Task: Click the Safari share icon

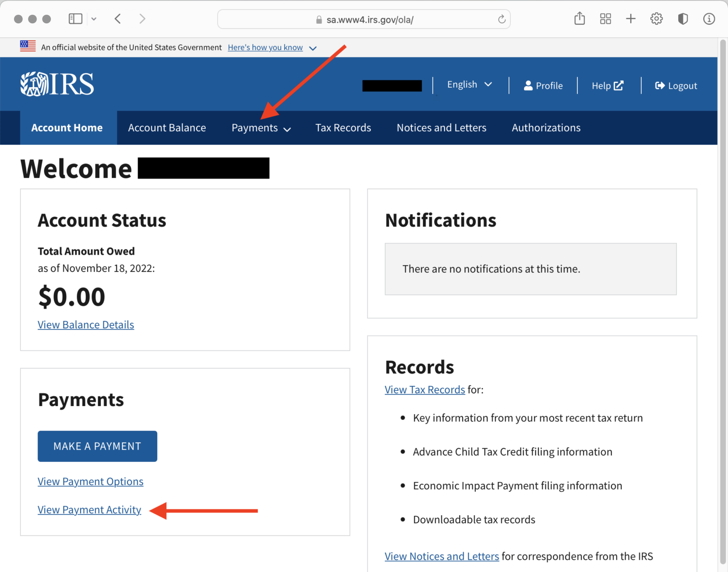Action: (x=579, y=18)
